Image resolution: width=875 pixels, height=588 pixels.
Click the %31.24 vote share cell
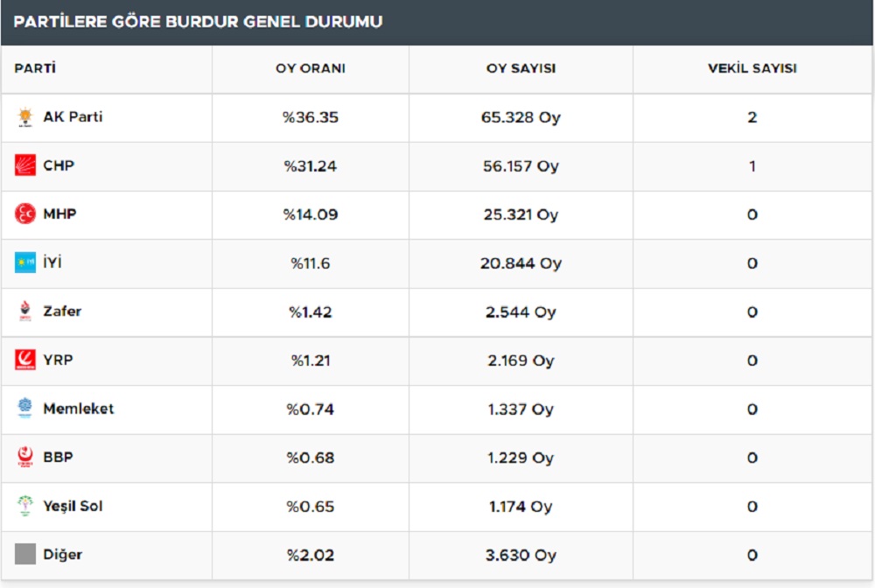[x=311, y=165]
